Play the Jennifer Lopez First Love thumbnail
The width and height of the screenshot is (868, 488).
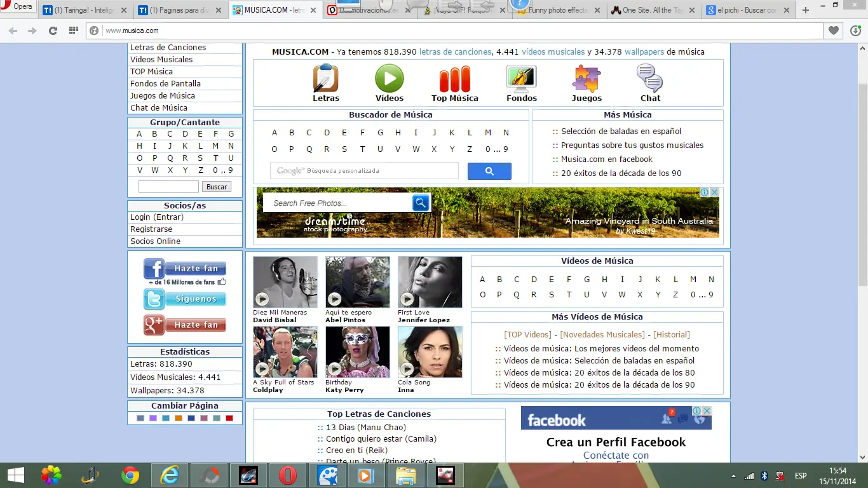430,282
